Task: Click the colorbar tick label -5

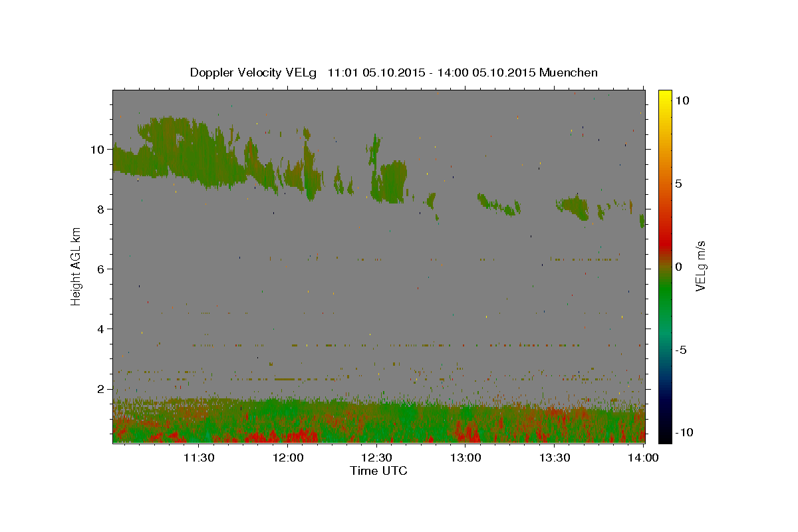Action: tap(681, 350)
